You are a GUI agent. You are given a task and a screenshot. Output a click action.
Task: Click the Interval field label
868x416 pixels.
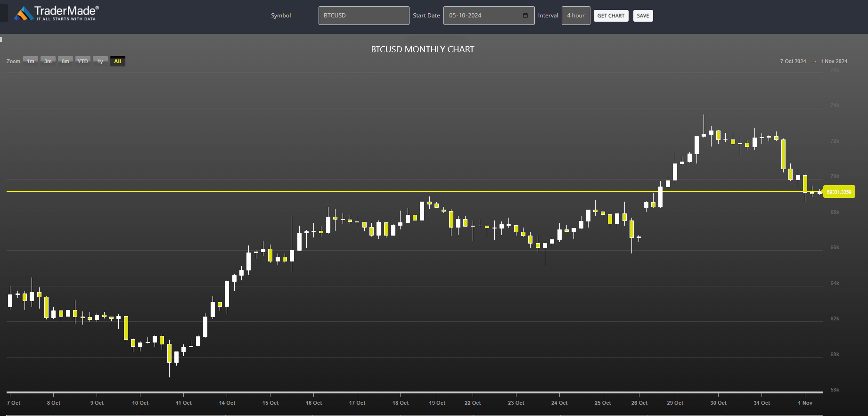point(548,16)
